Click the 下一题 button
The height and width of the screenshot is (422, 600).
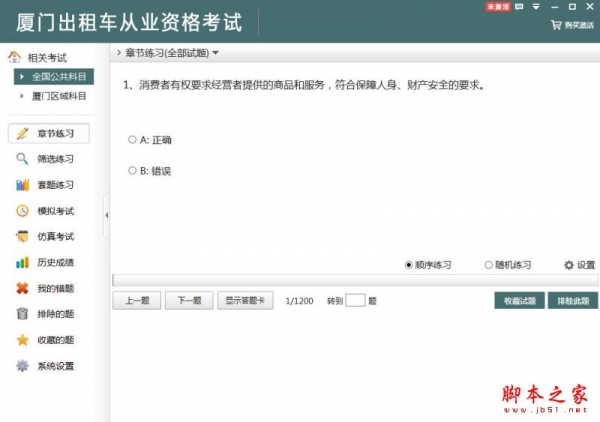pos(189,300)
